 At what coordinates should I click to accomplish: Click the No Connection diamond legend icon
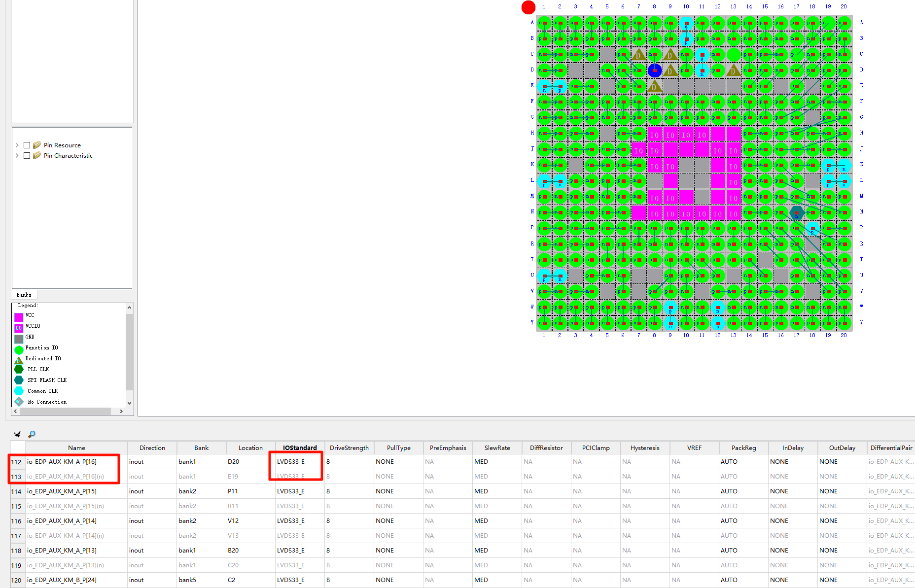coord(19,402)
